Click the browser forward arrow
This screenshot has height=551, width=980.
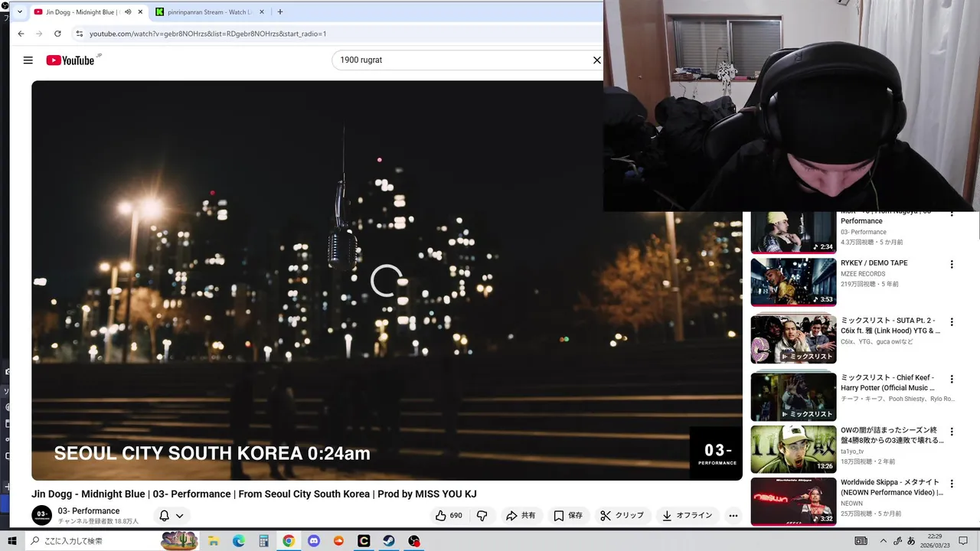pos(39,34)
